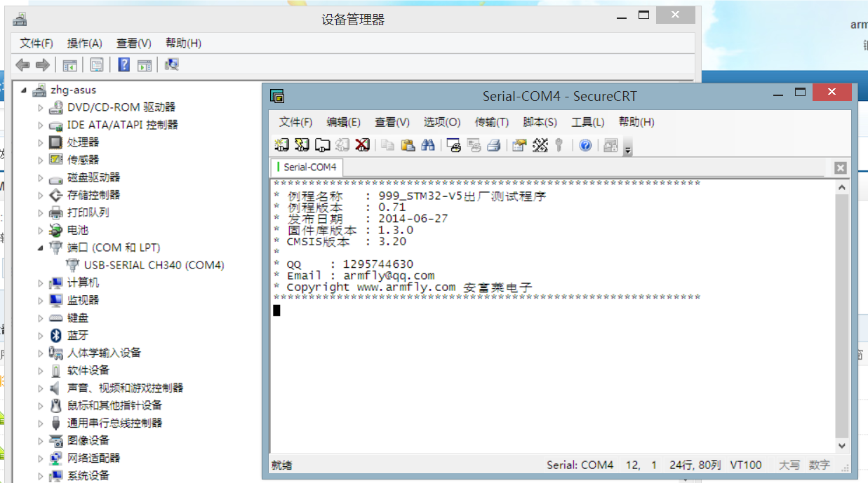This screenshot has height=483, width=868.
Task: Click the Print Screen icon in SecureCRT
Action: tap(454, 145)
